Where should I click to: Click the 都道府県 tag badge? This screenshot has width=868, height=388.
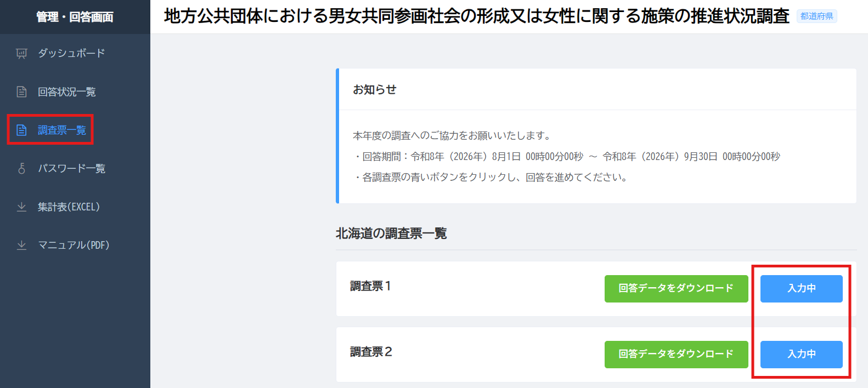coord(816,16)
